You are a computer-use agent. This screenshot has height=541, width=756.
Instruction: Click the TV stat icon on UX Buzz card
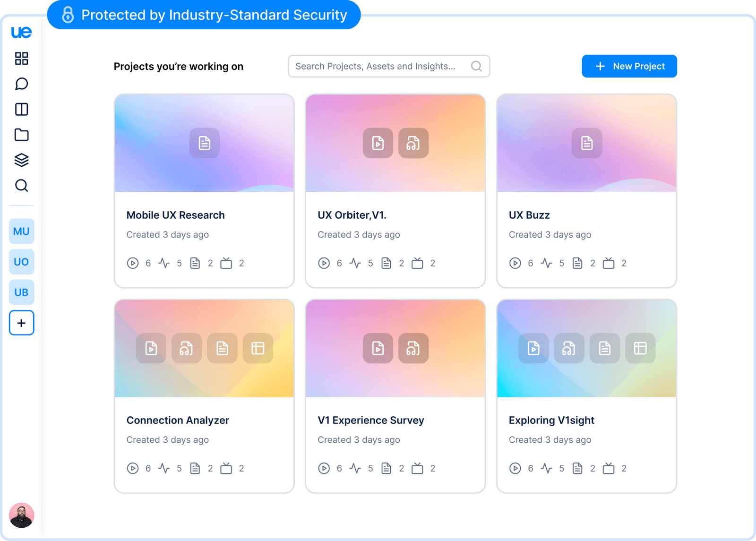[x=610, y=263]
